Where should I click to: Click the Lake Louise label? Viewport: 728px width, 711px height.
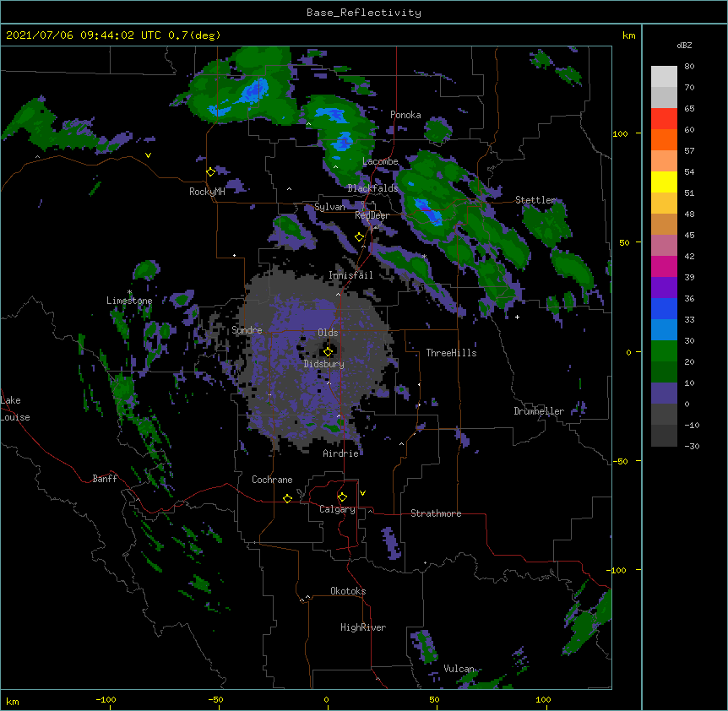[x=15, y=409]
